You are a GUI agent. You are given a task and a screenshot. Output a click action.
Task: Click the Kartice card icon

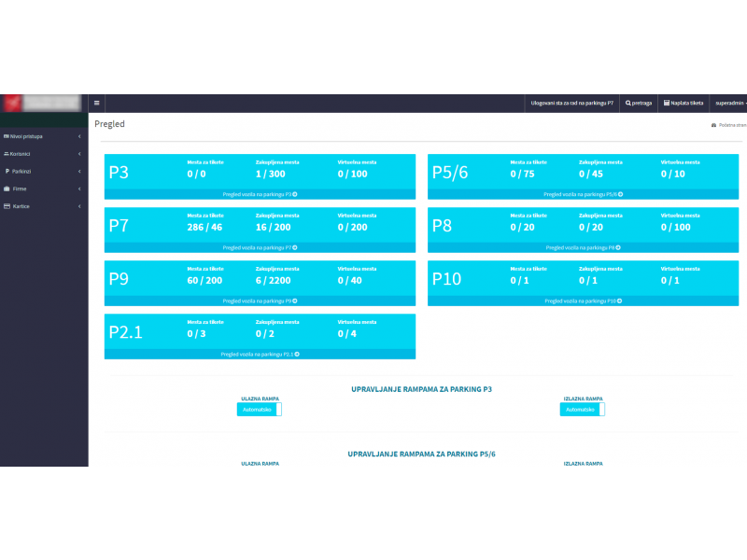(x=7, y=206)
